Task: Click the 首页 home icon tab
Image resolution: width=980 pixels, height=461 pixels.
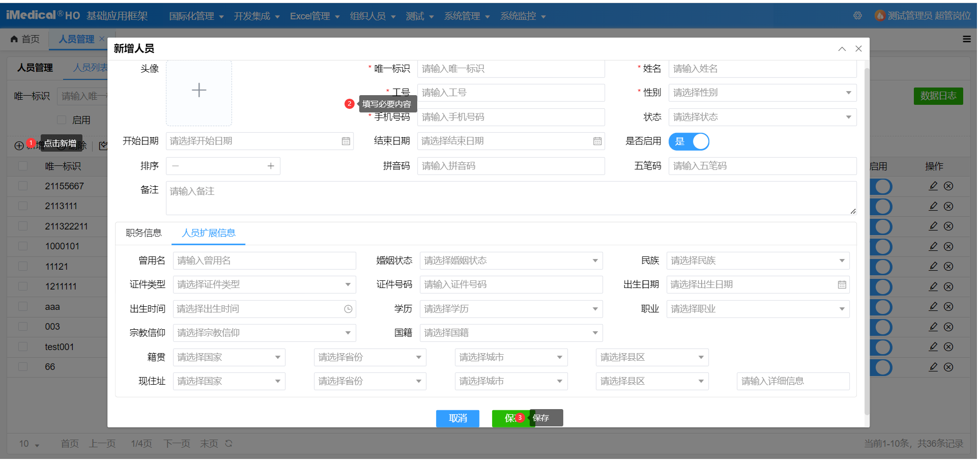Action: click(25, 39)
